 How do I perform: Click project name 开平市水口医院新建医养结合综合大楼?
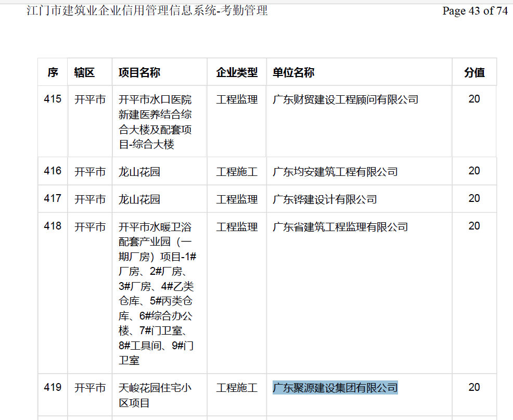point(155,122)
